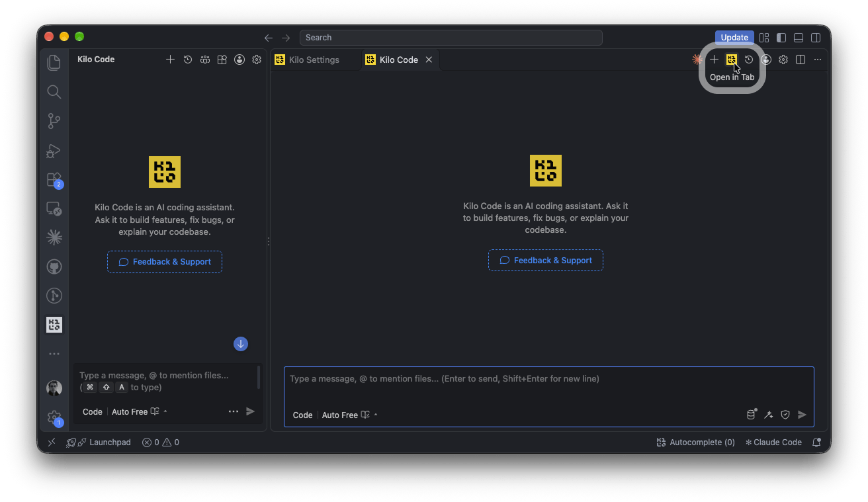Open the more actions ellipsis in editor toolbar
Screen dimensions: 868x502
click(818, 60)
